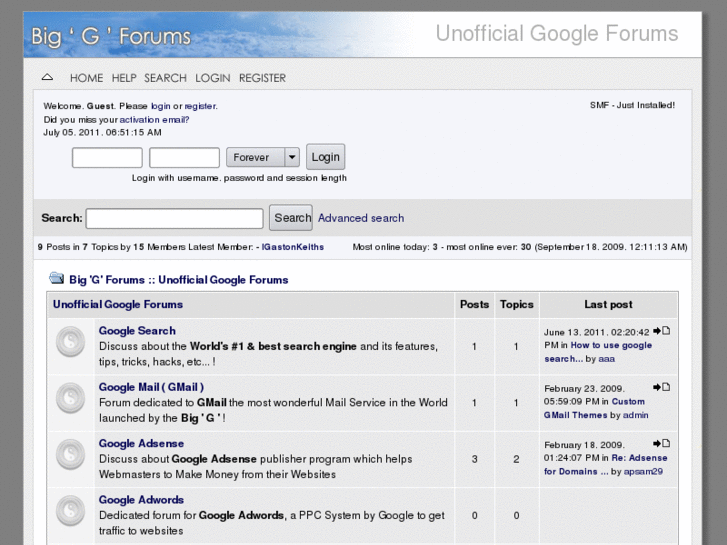This screenshot has height=545, width=727.
Task: Click the 'Posts' column header
Action: pos(474,304)
